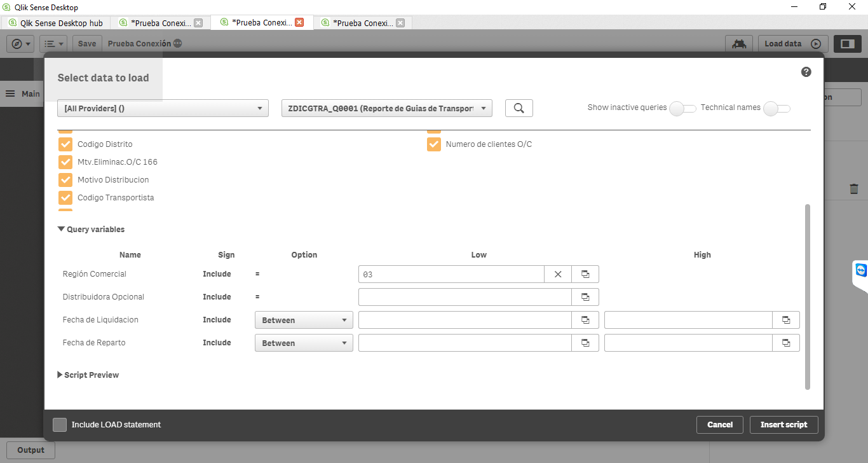Image resolution: width=868 pixels, height=463 pixels.
Task: Click the Main section hamburger icon
Action: click(10, 93)
